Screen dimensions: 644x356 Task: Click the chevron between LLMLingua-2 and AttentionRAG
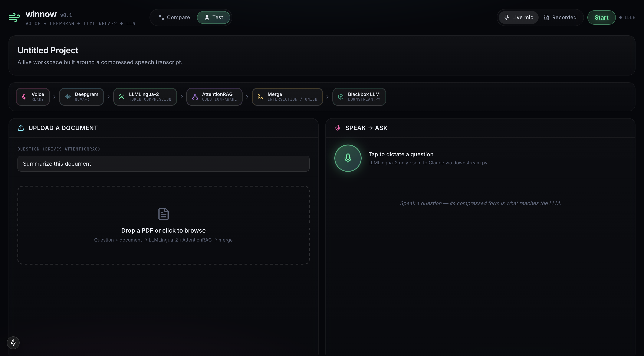click(182, 97)
